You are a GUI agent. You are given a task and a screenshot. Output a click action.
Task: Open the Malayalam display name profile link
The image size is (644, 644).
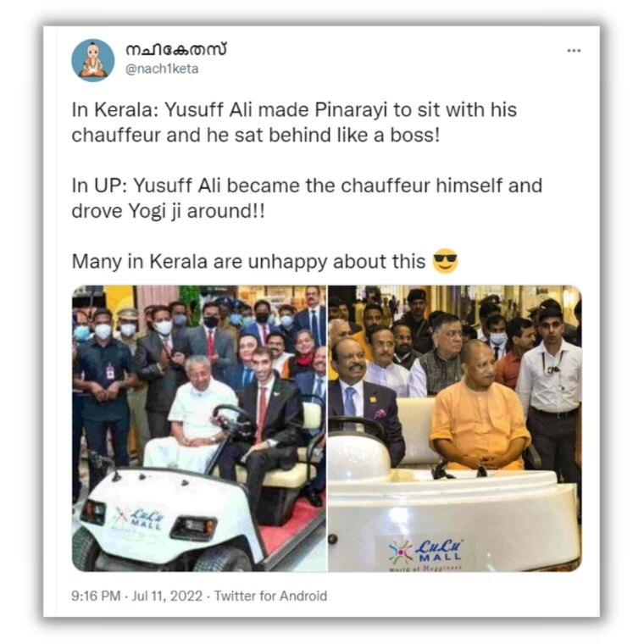[x=175, y=50]
